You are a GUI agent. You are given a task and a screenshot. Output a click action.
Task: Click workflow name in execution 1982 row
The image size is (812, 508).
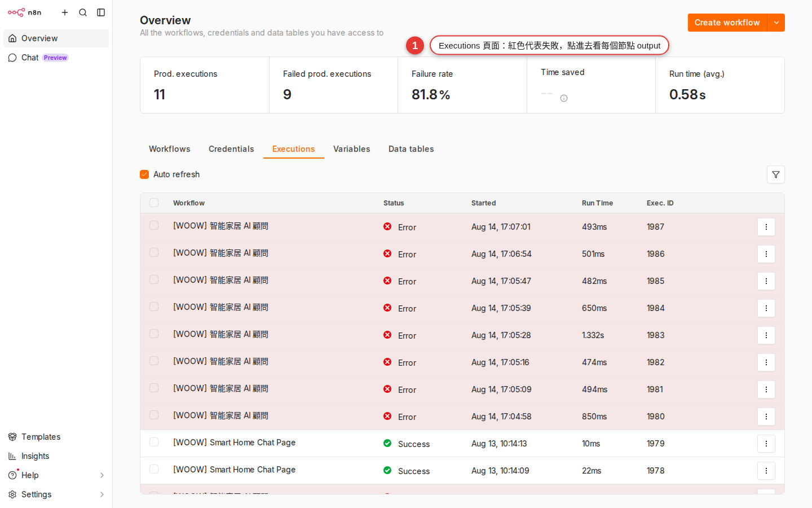pyautogui.click(x=220, y=361)
